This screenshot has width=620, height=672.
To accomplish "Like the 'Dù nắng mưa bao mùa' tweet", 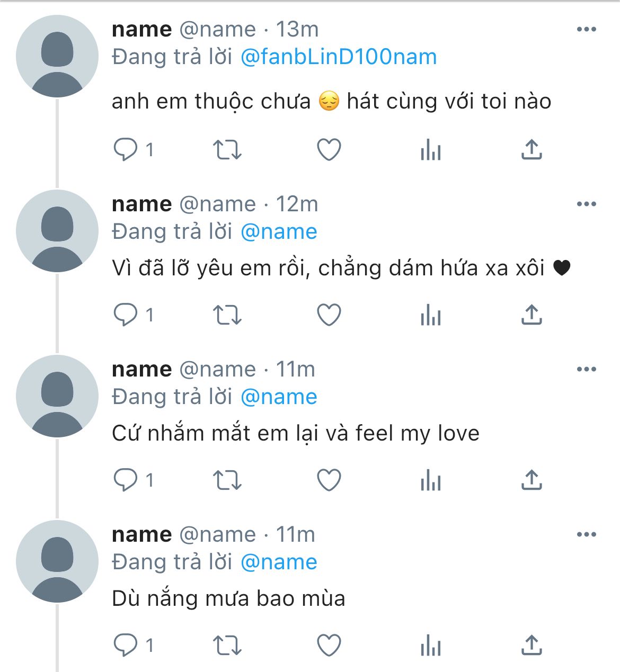I will tap(329, 646).
